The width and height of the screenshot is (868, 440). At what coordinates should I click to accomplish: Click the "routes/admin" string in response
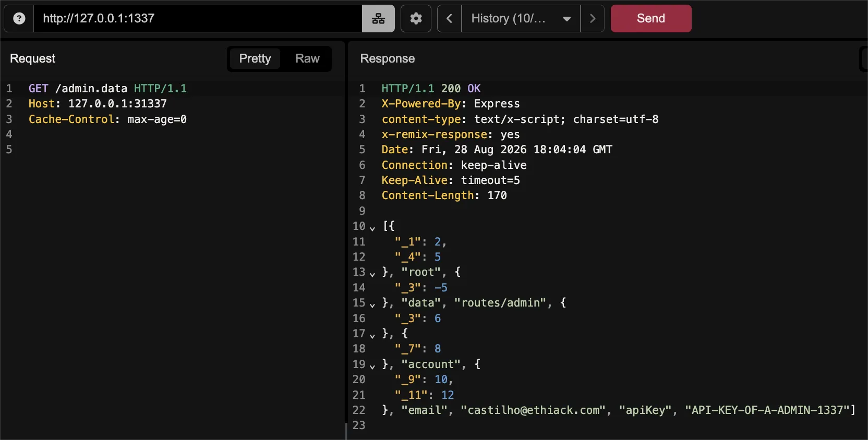(x=500, y=303)
